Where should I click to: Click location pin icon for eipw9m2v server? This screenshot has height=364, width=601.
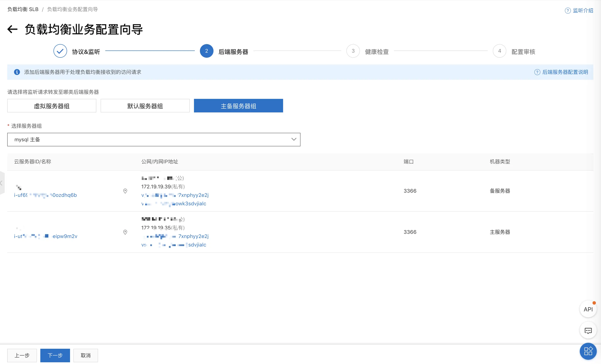pyautogui.click(x=125, y=232)
